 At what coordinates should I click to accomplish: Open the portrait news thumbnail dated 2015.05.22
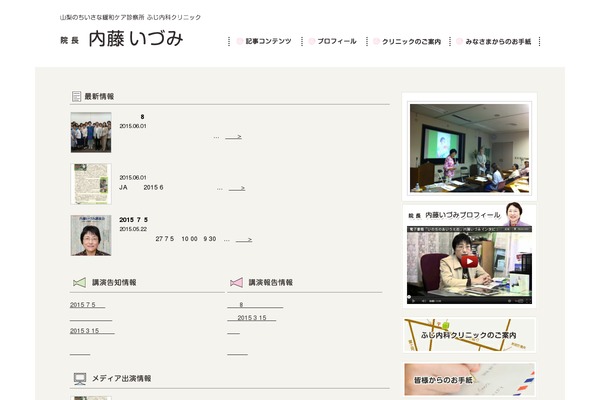coord(91,235)
